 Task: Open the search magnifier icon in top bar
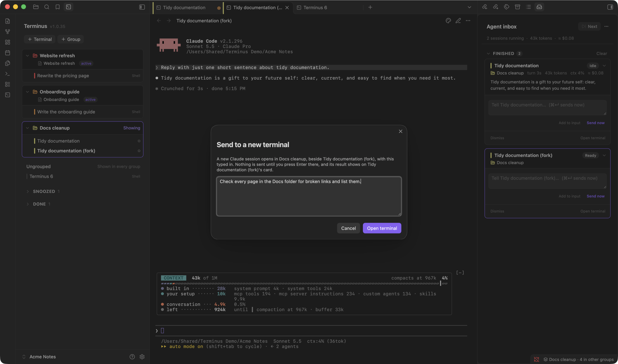(x=47, y=7)
